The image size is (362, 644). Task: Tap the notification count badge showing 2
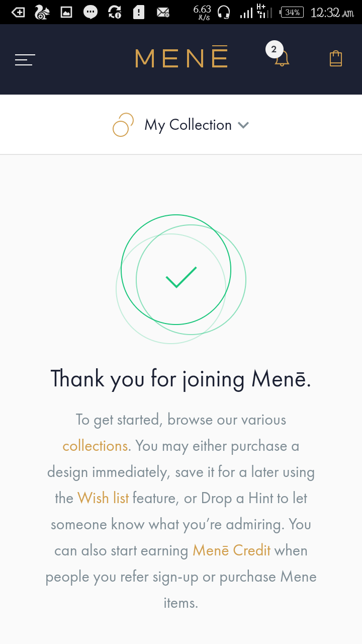274,49
